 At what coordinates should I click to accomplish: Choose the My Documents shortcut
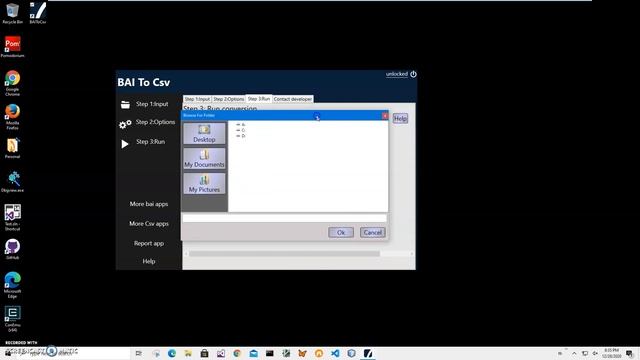(x=204, y=158)
